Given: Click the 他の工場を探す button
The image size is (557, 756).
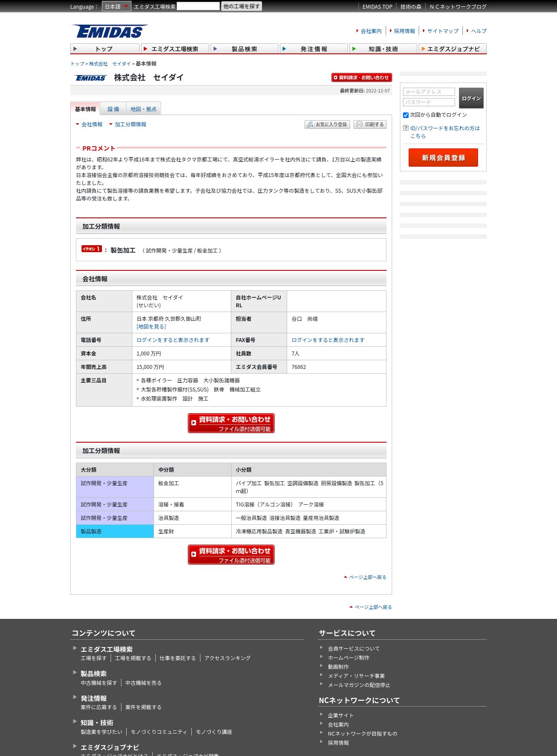Looking at the screenshot, I should [242, 6].
